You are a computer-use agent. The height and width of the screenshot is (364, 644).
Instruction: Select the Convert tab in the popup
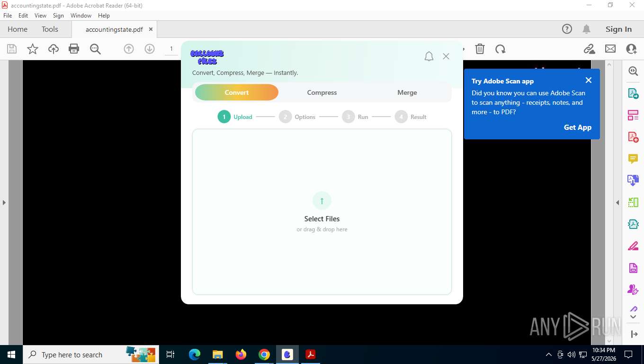(237, 92)
